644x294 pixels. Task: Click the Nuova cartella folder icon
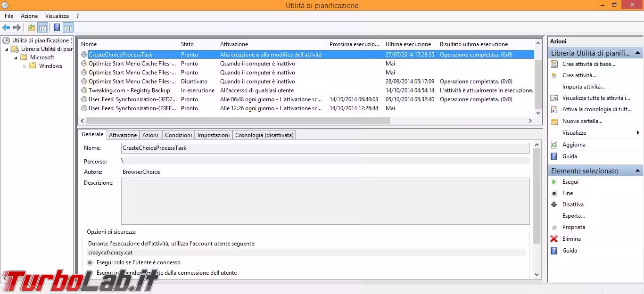pos(554,121)
